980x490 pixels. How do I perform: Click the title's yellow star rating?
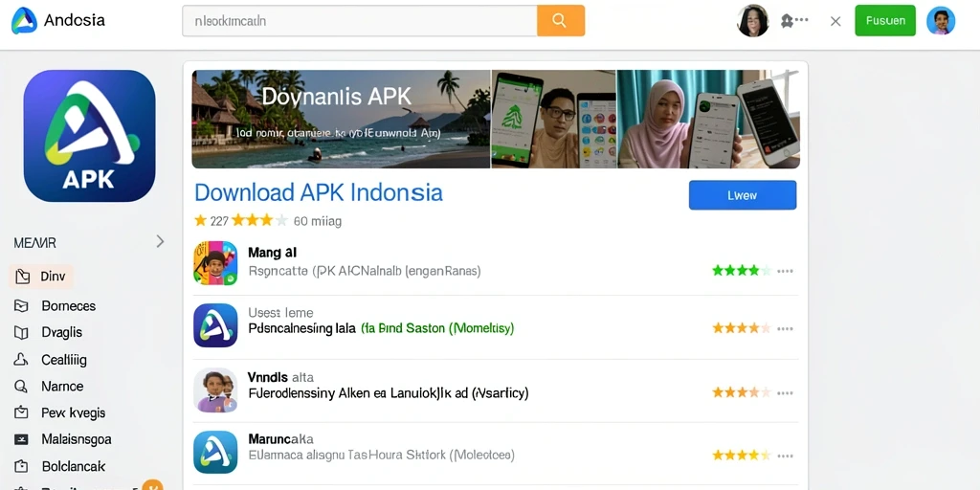[260, 221]
